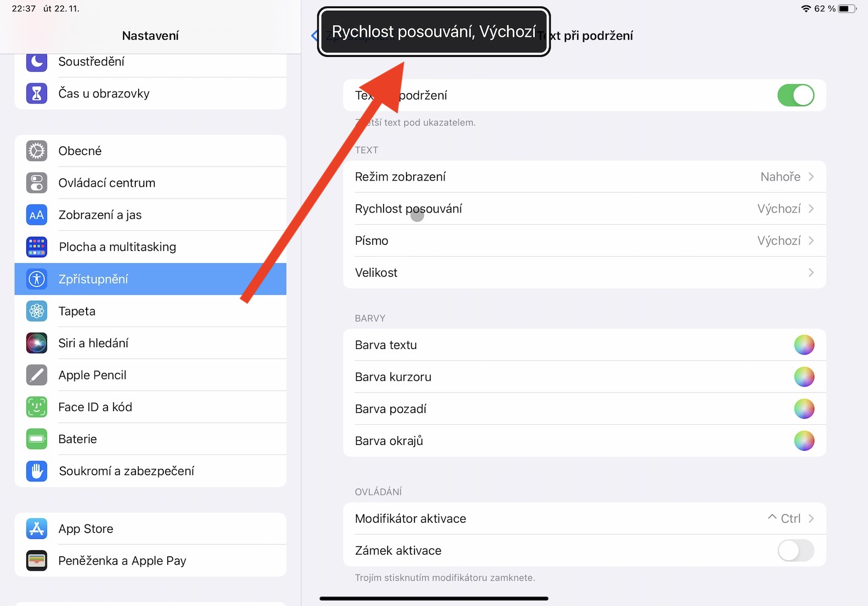Image resolution: width=868 pixels, height=606 pixels.
Task: Open the Velikost size setting
Action: [584, 273]
